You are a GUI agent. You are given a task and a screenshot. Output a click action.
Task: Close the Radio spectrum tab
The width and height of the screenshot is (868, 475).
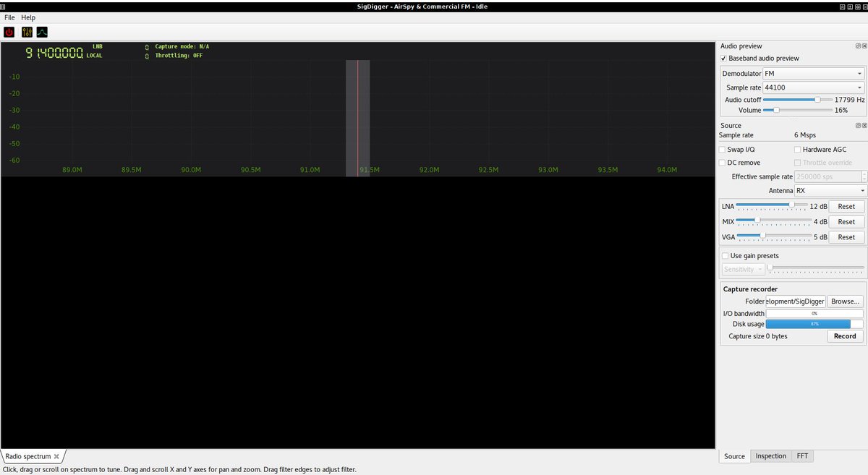pos(56,456)
